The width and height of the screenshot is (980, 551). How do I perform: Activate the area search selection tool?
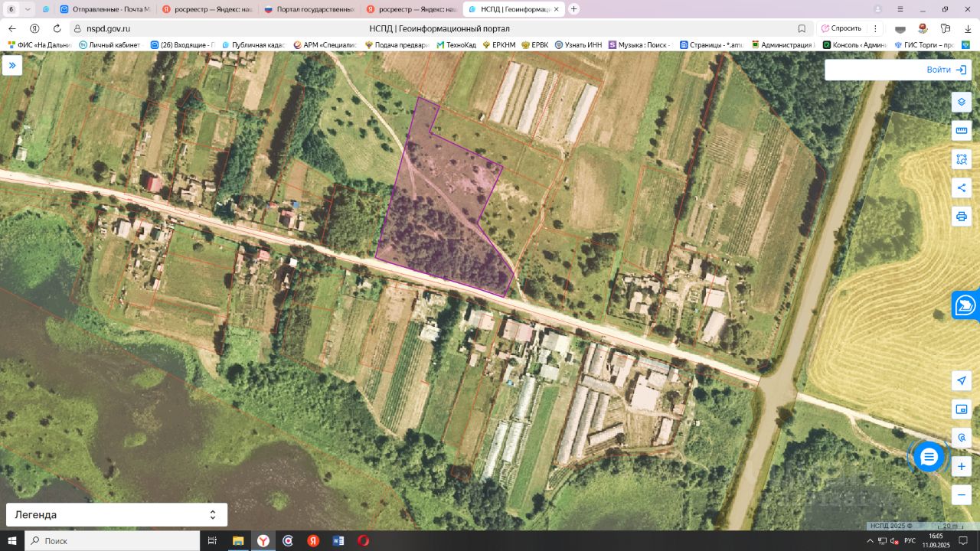pos(962,159)
